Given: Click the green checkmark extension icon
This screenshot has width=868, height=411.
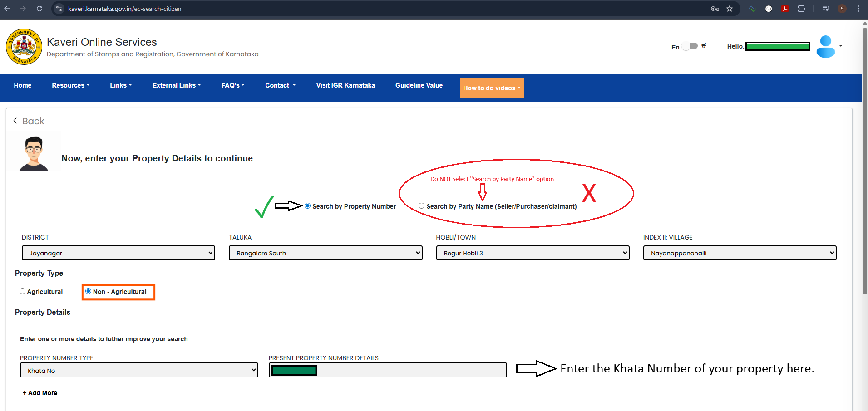Looking at the screenshot, I should (752, 9).
